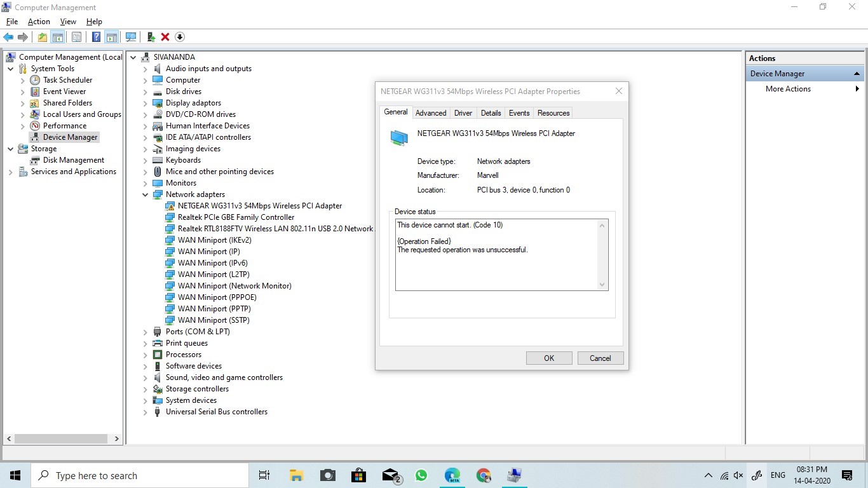The width and height of the screenshot is (868, 488).
Task: Toggle Show/Hide Action Pane toolbar icon
Action: coord(111,37)
